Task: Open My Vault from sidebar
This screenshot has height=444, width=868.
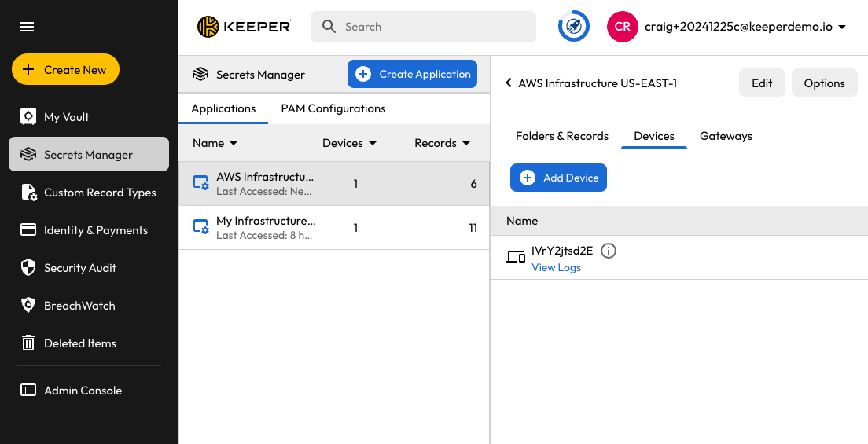Action: (66, 117)
